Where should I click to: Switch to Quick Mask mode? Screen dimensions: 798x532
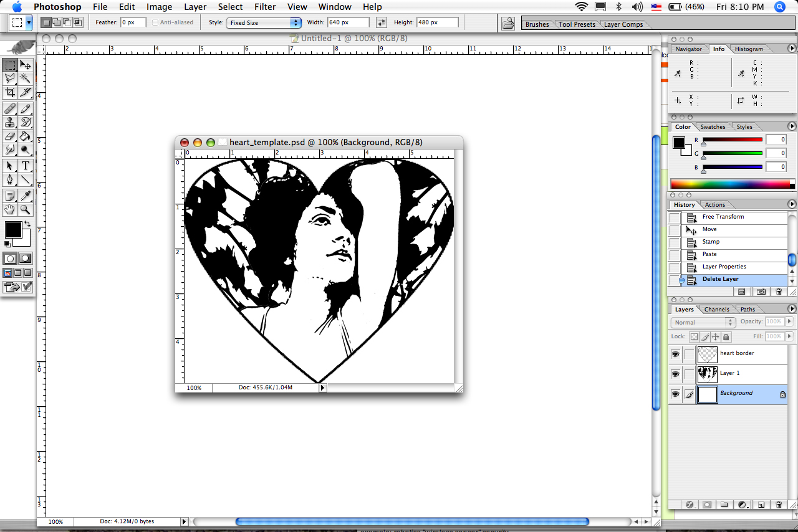[26, 258]
